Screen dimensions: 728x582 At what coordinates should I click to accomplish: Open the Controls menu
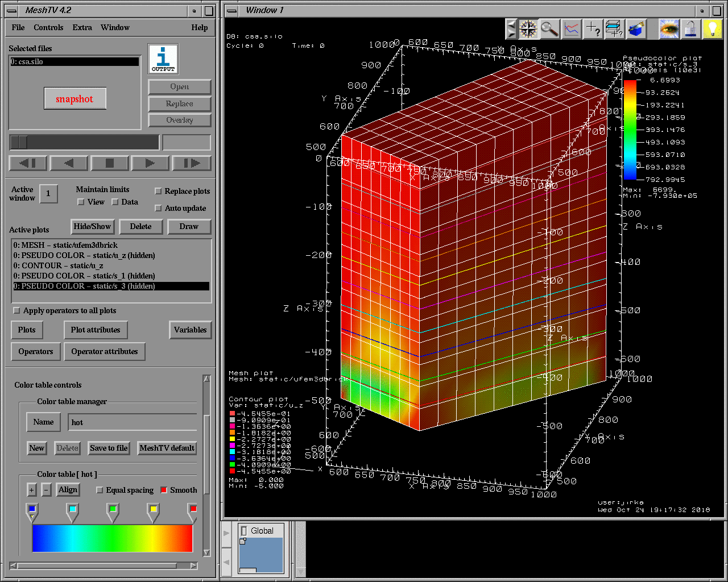coord(48,27)
